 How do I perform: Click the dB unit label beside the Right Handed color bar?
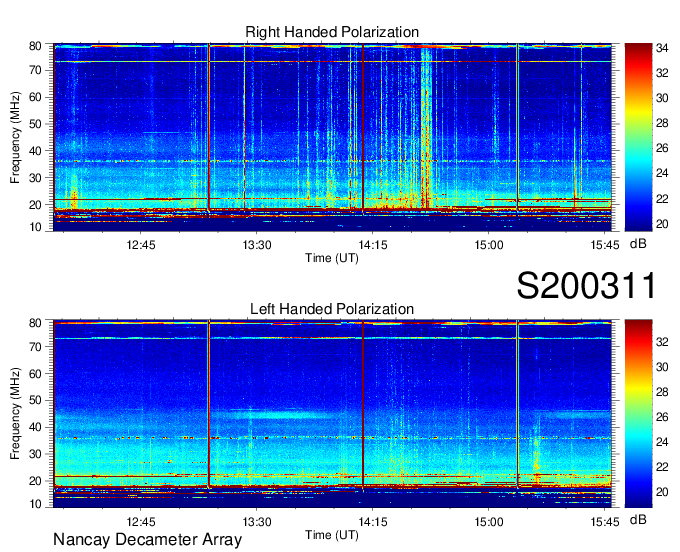tap(638, 244)
